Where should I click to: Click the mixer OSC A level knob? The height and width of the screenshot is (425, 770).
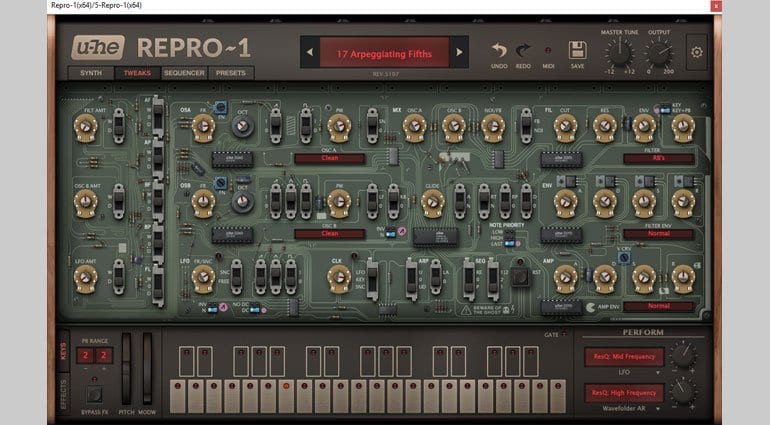tap(414, 127)
